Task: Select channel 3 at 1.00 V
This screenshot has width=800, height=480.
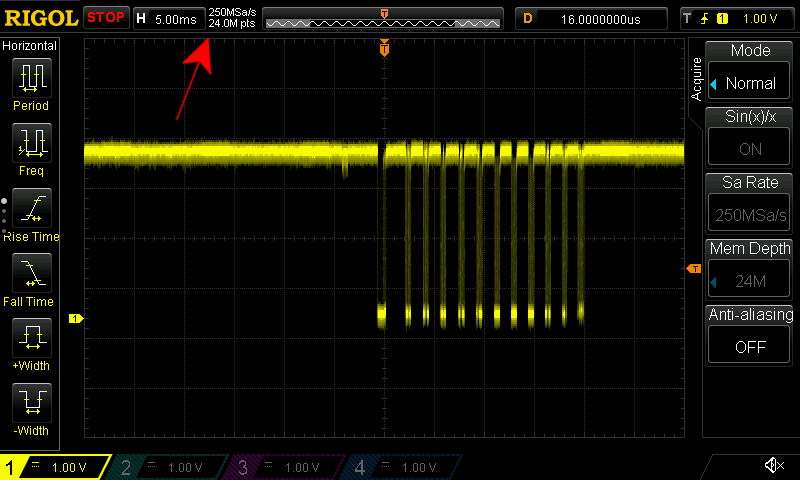Action: coord(286,467)
